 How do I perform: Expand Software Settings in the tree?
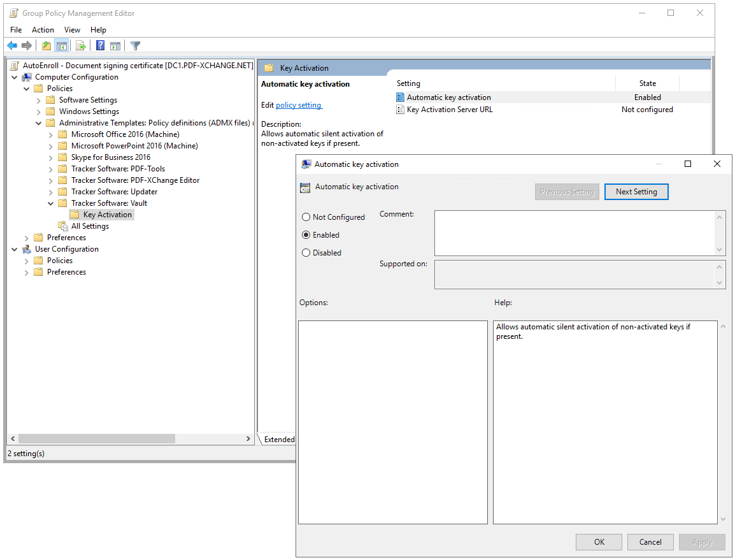click(38, 99)
